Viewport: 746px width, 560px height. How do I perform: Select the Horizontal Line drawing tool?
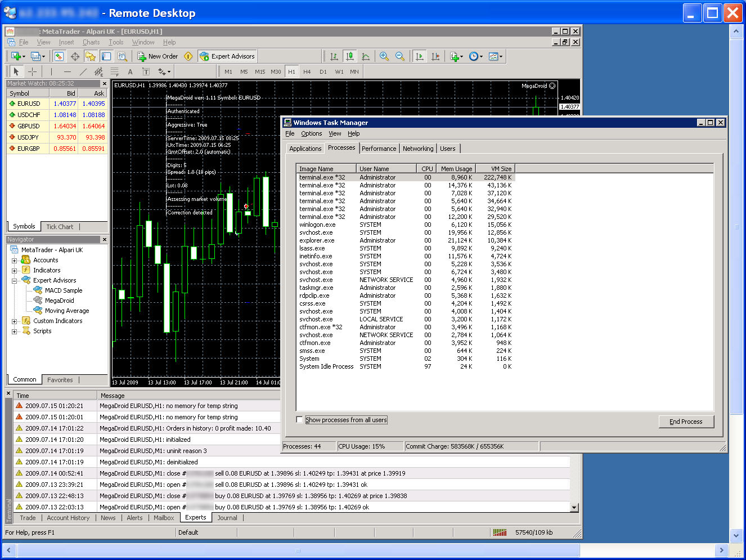(68, 71)
